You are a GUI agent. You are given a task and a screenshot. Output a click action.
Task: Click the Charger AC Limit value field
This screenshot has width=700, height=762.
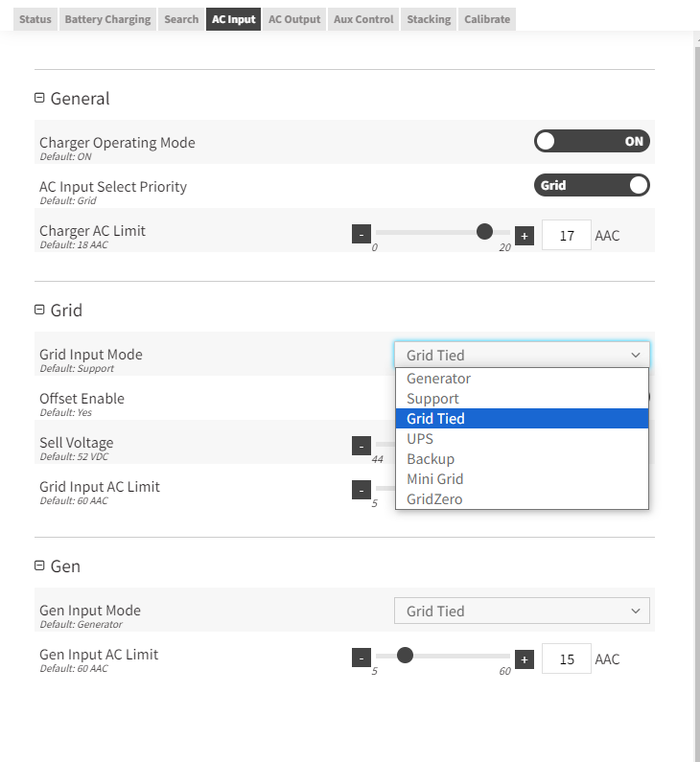click(x=567, y=235)
